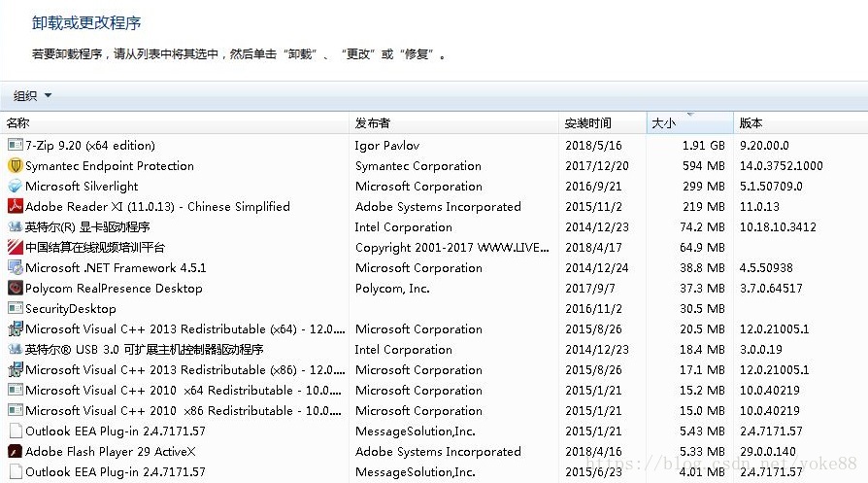This screenshot has width=868, height=483.
Task: Select Visual C++ 2010 x64 Redistributable name
Action: [x=184, y=390]
